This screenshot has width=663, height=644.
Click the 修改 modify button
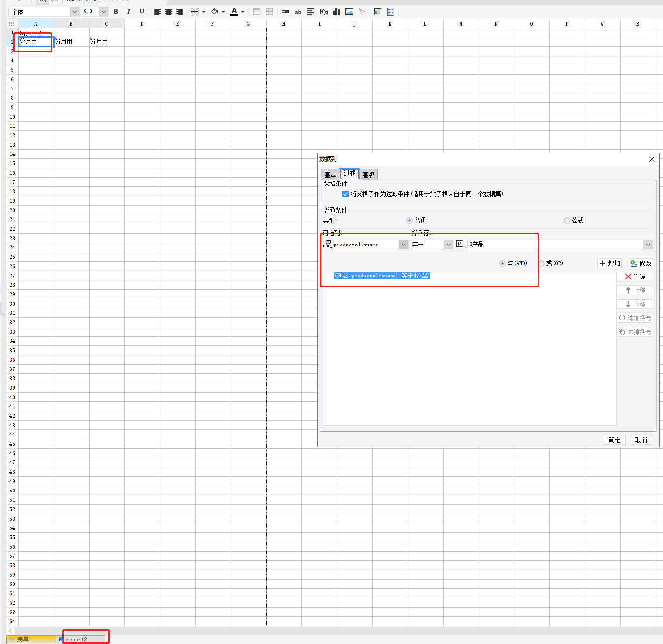pos(641,263)
